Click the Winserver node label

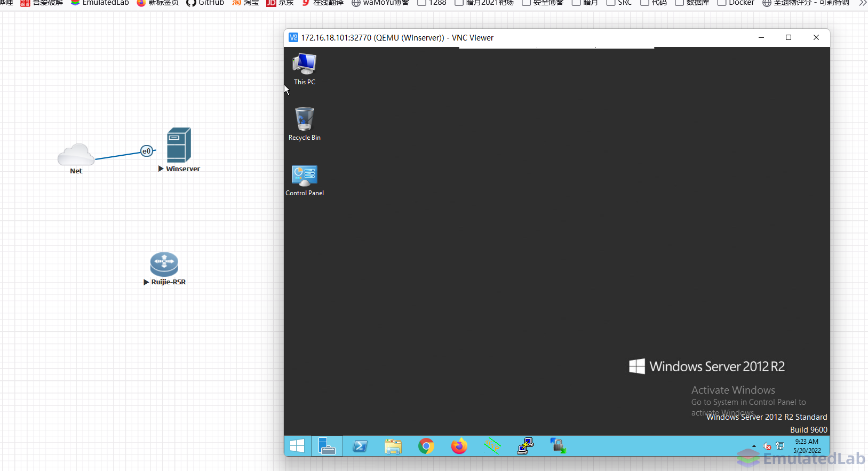click(183, 169)
